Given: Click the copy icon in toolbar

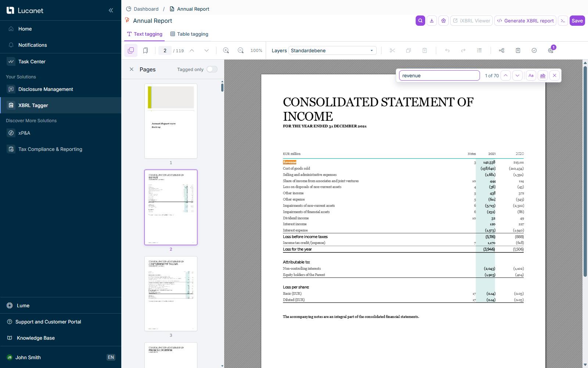Looking at the screenshot, I should 408,50.
